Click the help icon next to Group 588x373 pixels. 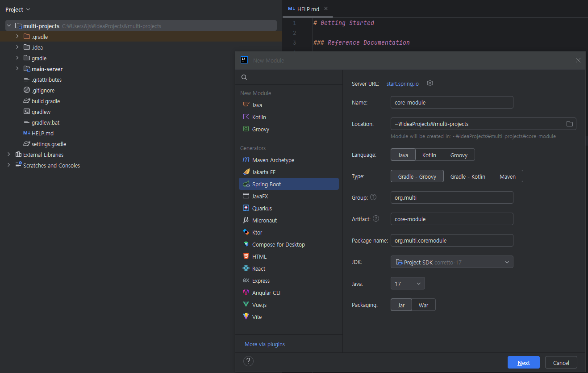(x=373, y=197)
